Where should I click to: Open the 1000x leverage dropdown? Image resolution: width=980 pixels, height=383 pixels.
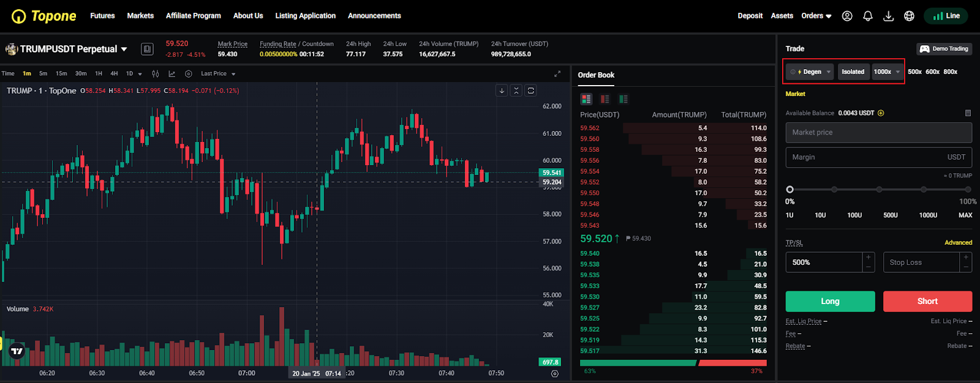tap(888, 72)
